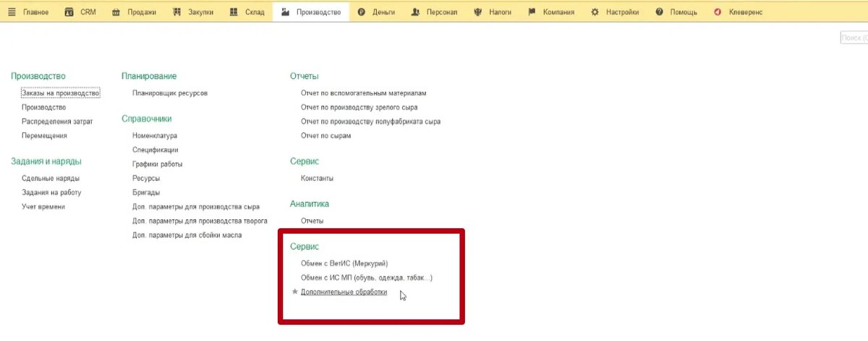Click the Клеверенс red icon
Screen dimensions: 868x341
[x=717, y=12]
